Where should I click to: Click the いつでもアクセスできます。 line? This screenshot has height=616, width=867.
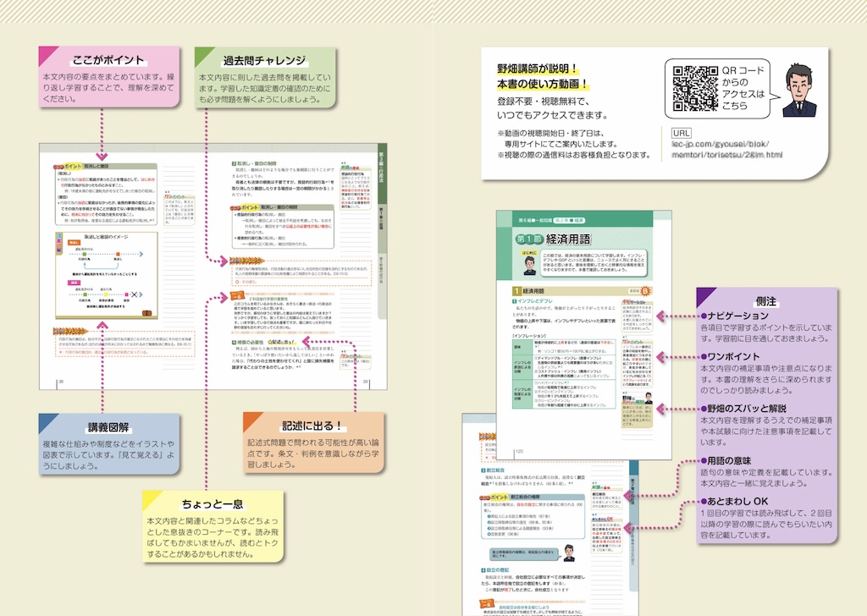pos(552,115)
